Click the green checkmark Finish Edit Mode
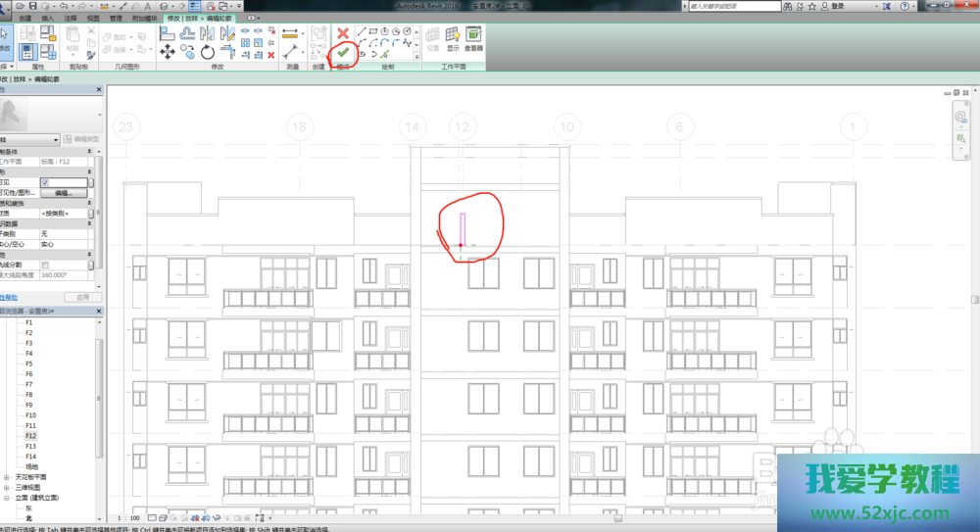 click(x=343, y=51)
